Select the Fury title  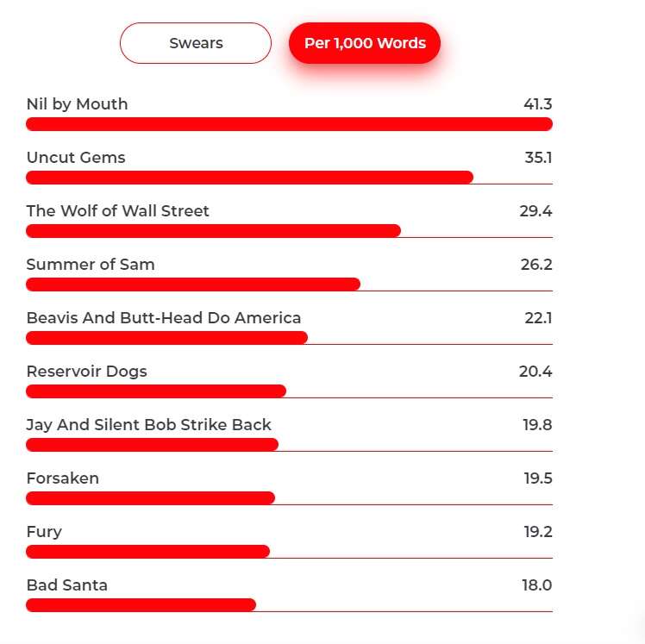point(44,532)
